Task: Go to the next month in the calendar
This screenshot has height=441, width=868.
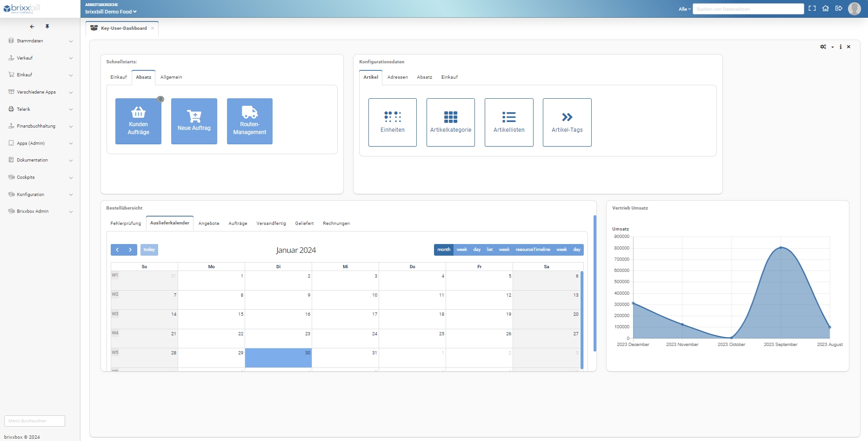Action: pos(130,250)
